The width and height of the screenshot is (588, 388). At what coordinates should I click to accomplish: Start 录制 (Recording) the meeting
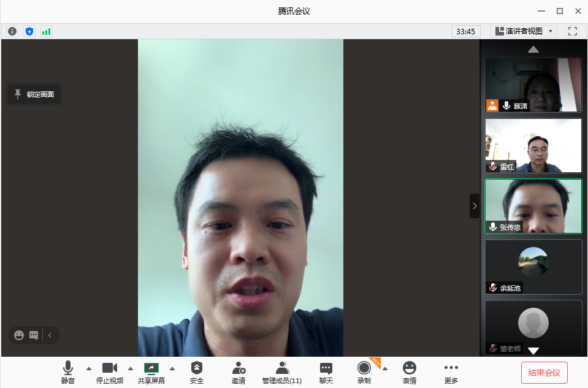click(364, 372)
